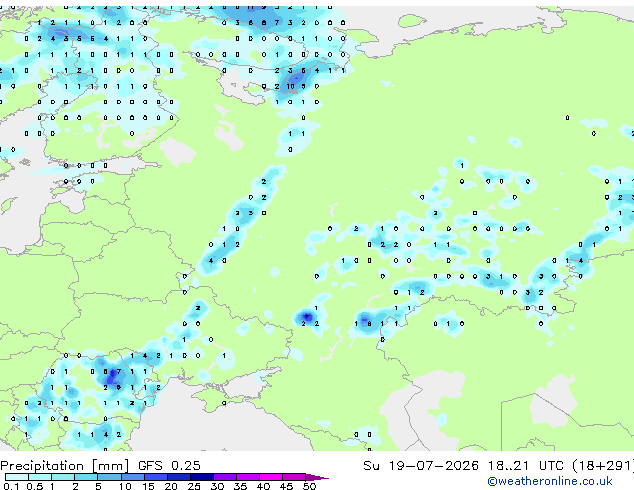
Task: Click the over-50 legend arrow tip
Action: (x=317, y=477)
